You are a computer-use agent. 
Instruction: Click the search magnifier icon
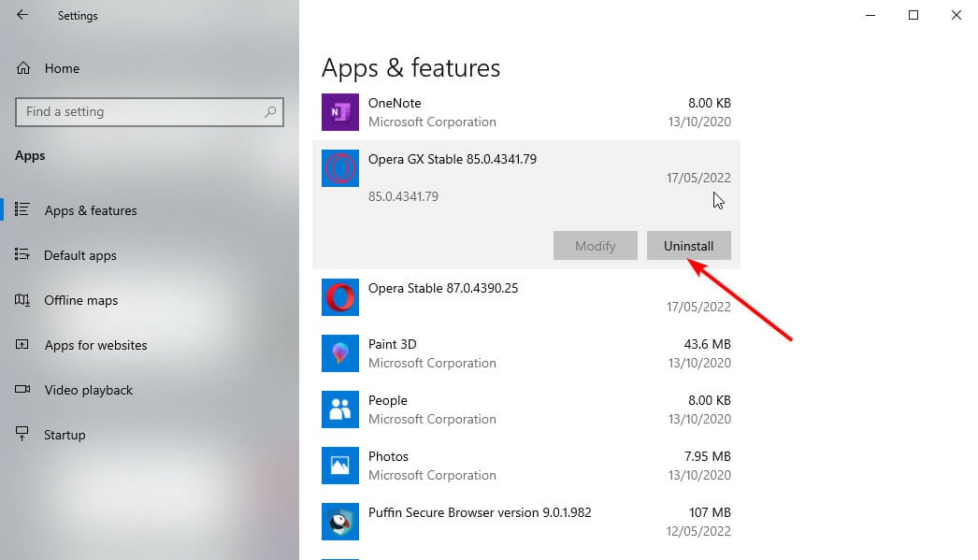tap(270, 111)
